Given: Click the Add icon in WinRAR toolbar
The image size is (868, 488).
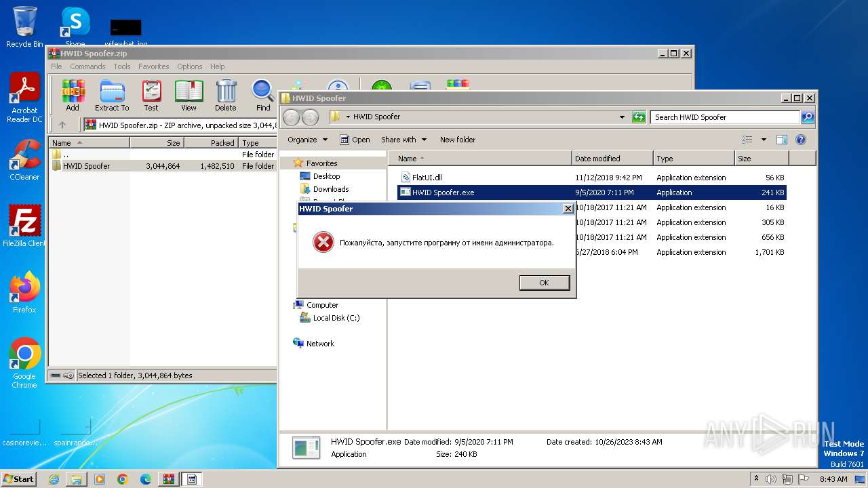Looking at the screenshot, I should click(73, 96).
